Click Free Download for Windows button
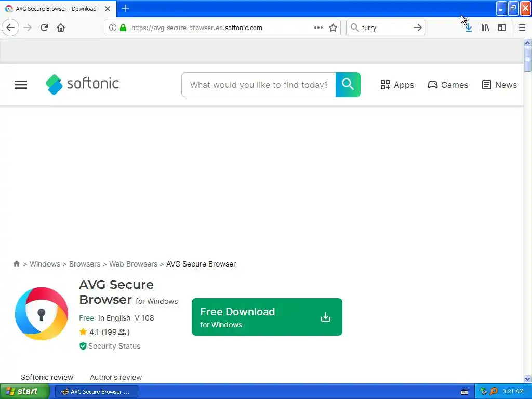Screen dimensions: 532x399 coord(267,317)
